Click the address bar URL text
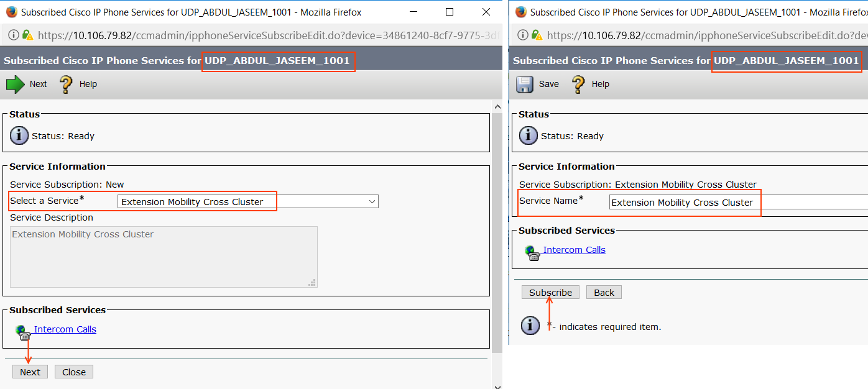This screenshot has height=389, width=868. pyautogui.click(x=249, y=35)
